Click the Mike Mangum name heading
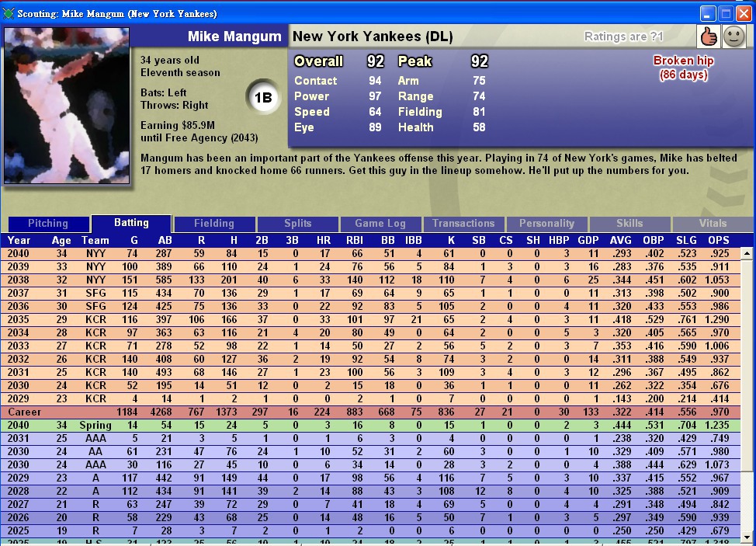The image size is (756, 546). (x=234, y=37)
